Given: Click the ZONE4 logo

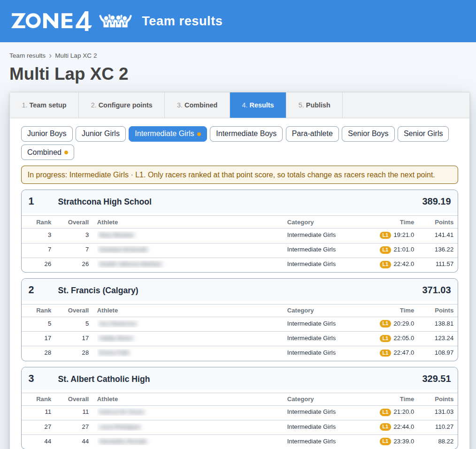Looking at the screenshot, I should pos(51,21).
